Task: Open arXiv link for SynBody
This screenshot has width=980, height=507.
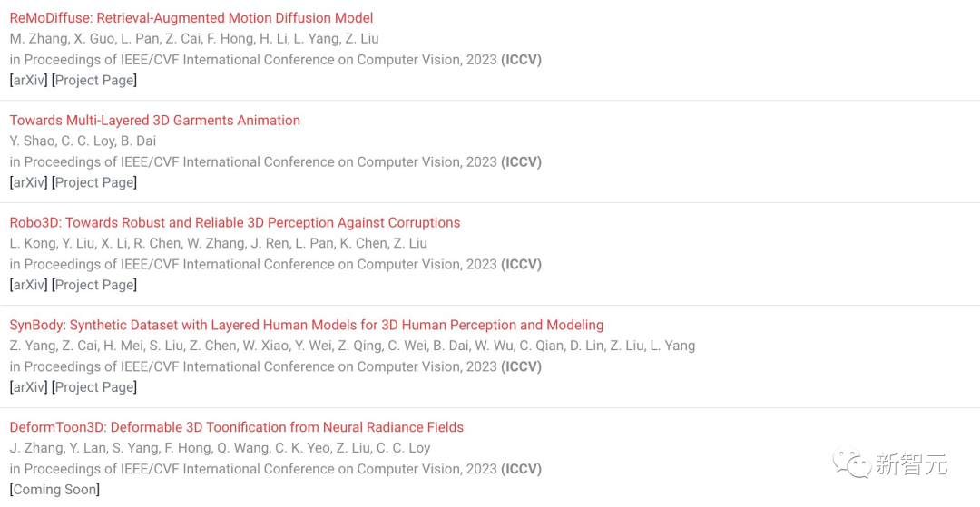Action: (x=29, y=387)
